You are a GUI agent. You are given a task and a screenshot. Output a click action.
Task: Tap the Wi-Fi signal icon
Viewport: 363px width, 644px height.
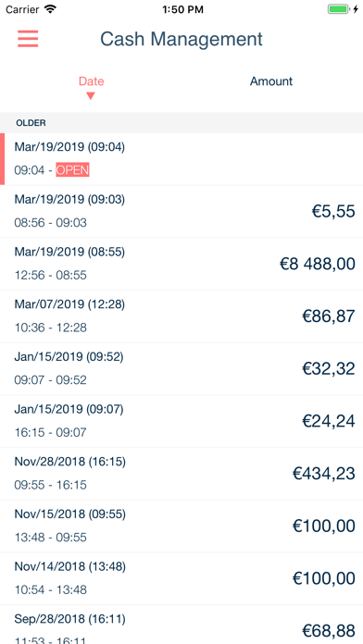click(50, 9)
